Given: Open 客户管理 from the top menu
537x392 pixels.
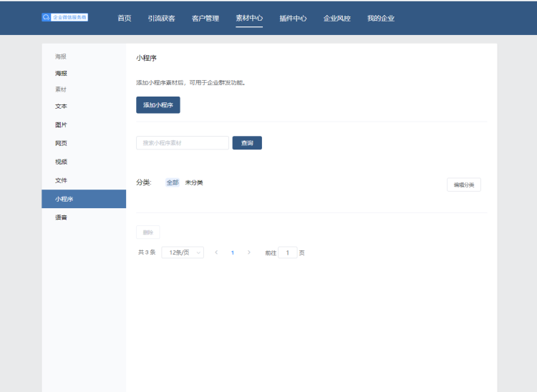Looking at the screenshot, I should click(x=205, y=18).
